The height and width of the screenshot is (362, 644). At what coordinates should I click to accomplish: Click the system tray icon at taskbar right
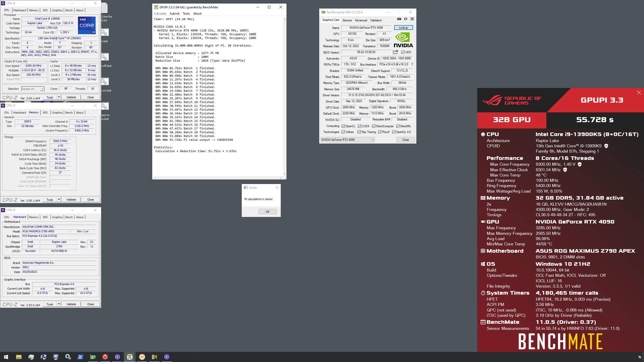click(639, 357)
